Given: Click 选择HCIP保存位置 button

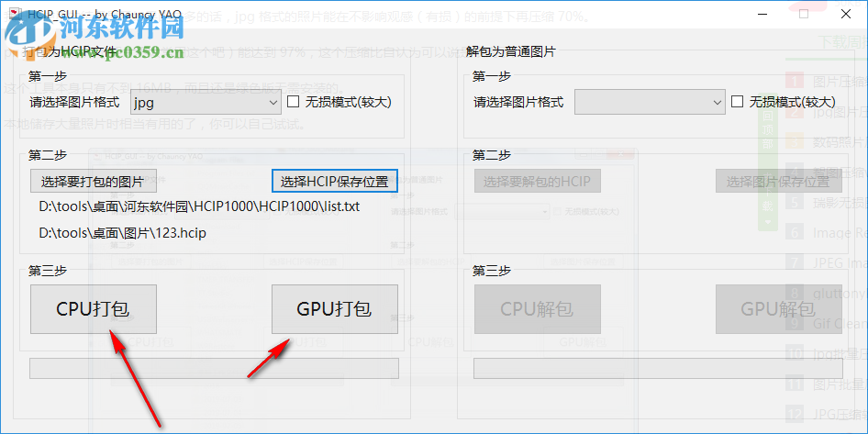Looking at the screenshot, I should [x=334, y=181].
